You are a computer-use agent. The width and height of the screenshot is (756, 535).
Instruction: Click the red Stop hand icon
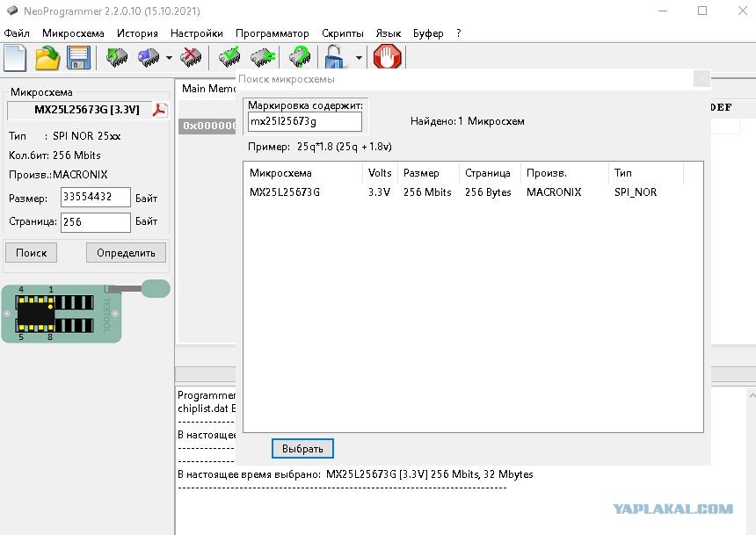point(387,56)
